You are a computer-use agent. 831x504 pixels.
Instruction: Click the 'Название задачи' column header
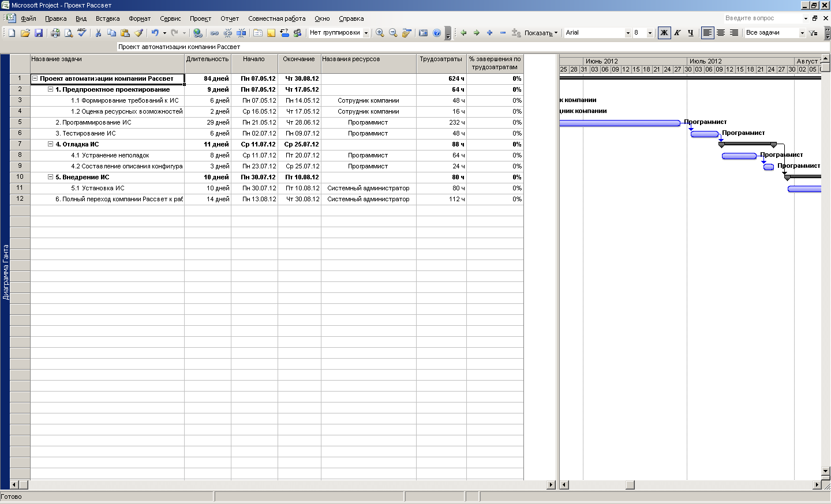(x=107, y=63)
